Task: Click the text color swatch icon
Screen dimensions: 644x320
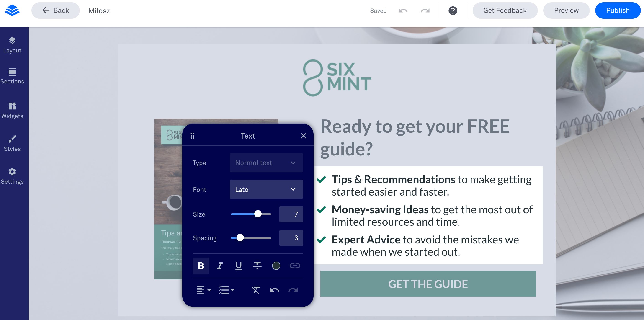Action: click(276, 265)
